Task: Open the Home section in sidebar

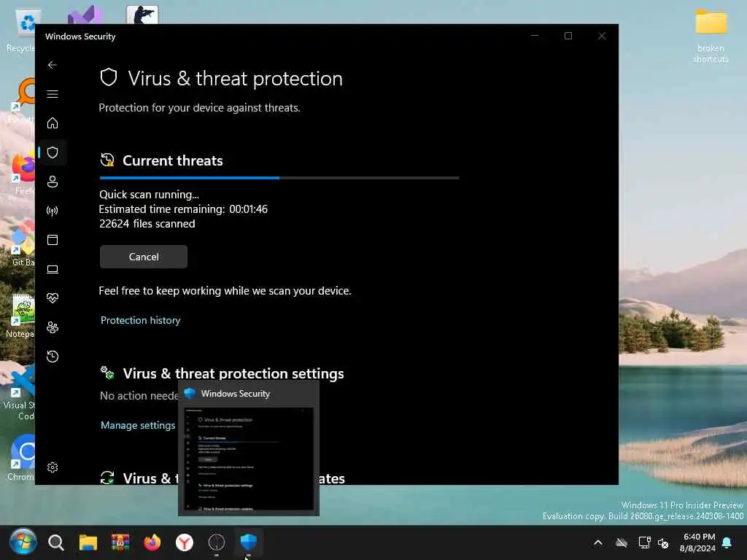Action: click(53, 123)
